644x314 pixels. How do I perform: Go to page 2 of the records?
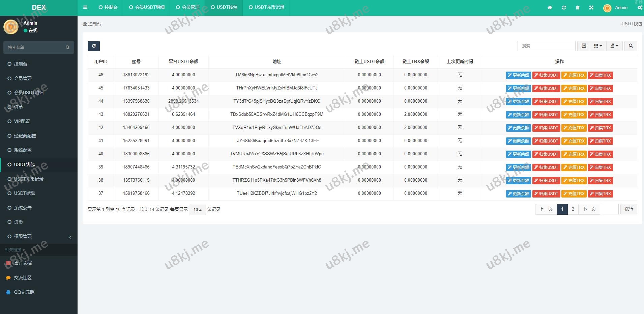coord(573,209)
